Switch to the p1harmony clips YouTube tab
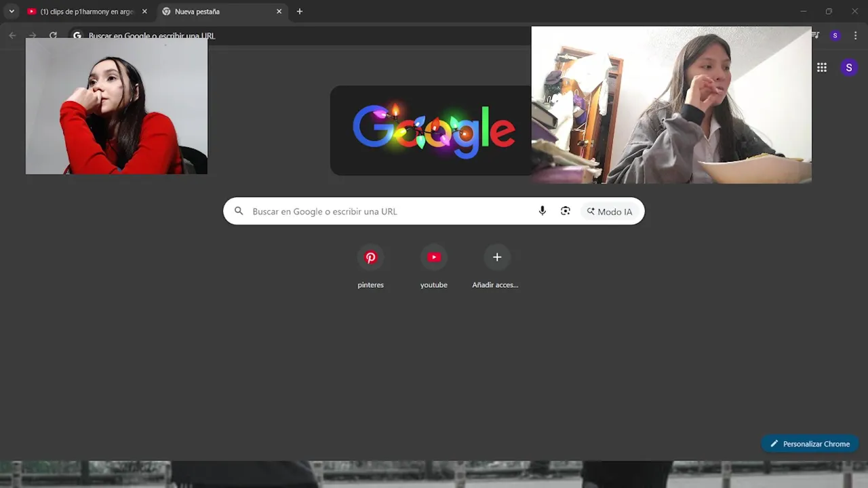Screen dimensions: 868x488 [86, 12]
